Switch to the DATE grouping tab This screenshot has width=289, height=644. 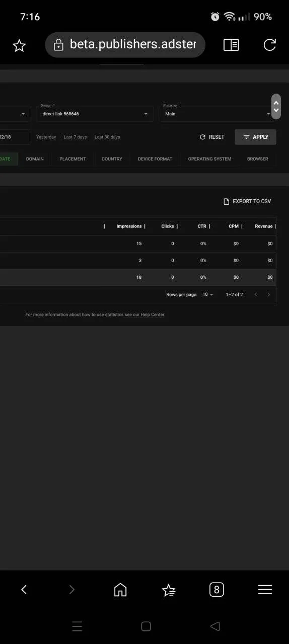(9, 159)
